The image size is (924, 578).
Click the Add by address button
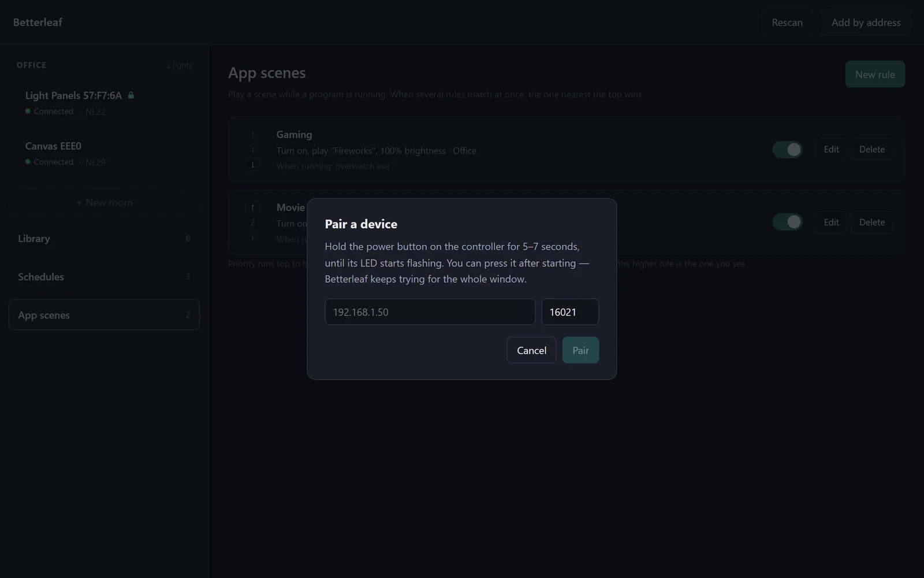tap(866, 23)
